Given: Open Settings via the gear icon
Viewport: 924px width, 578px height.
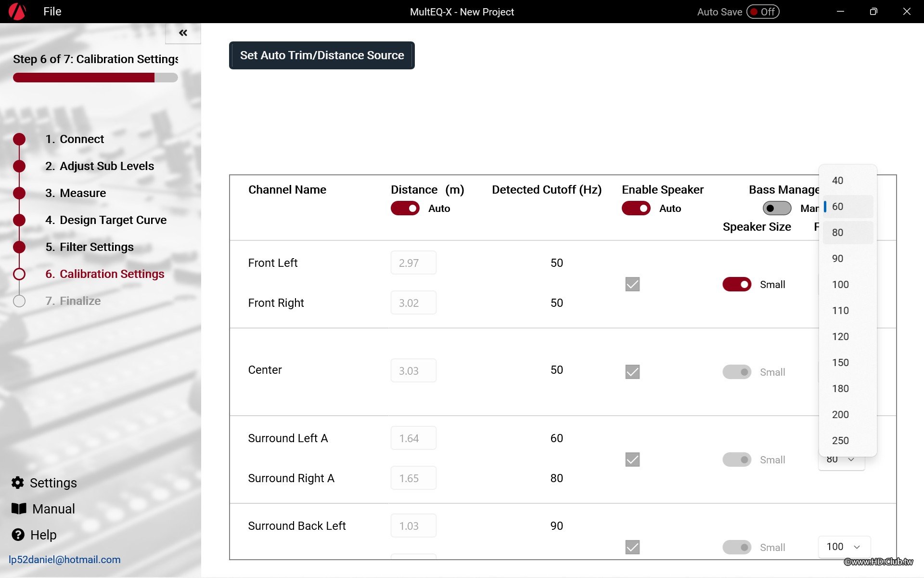Looking at the screenshot, I should 18,483.
